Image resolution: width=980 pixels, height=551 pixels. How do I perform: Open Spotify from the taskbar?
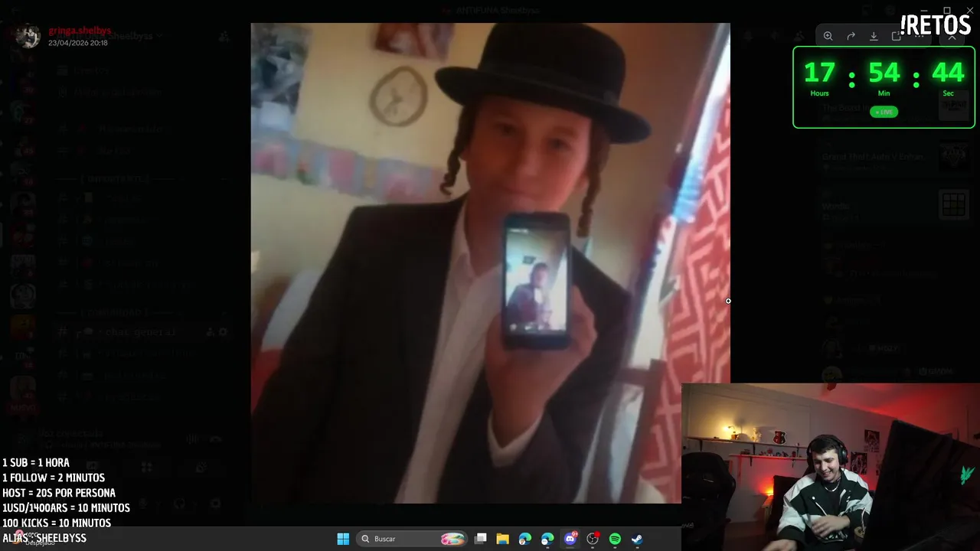(615, 539)
